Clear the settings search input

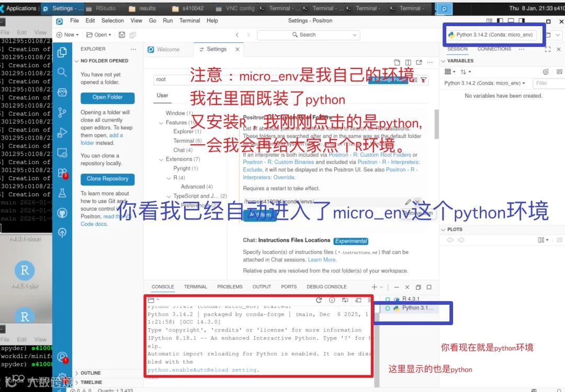coord(414,79)
